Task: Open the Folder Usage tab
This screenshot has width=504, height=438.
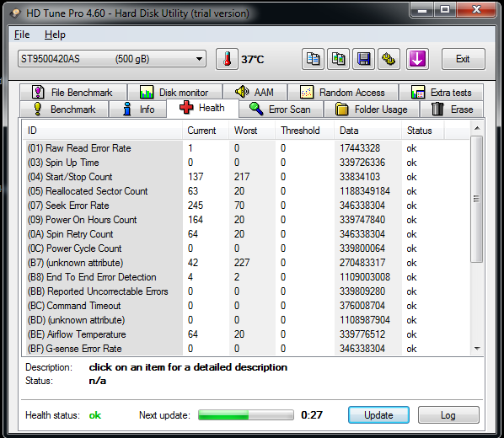Action: (x=372, y=109)
